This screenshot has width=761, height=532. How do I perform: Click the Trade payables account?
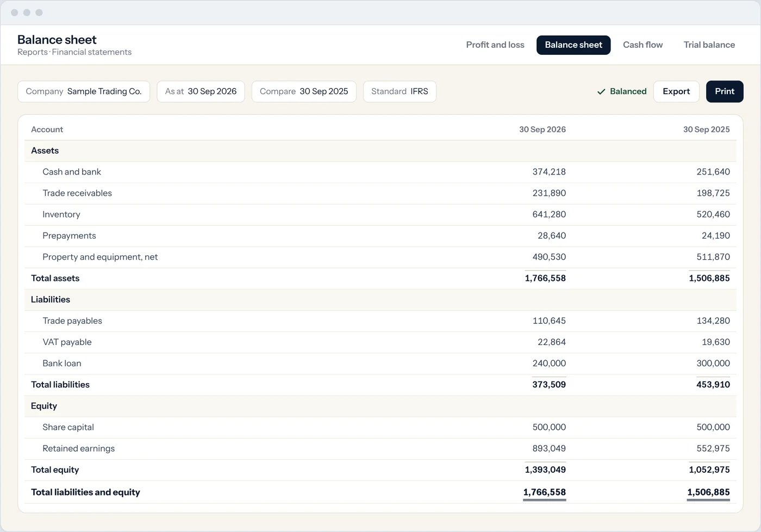(x=72, y=321)
